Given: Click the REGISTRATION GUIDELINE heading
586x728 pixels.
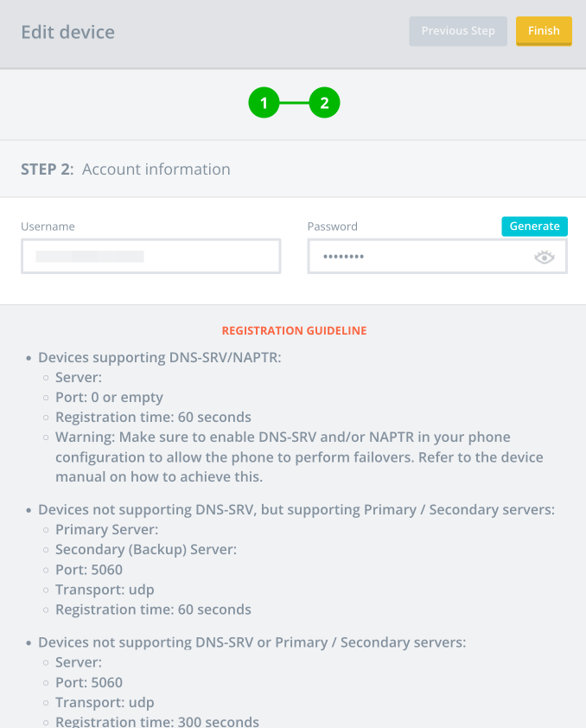Looking at the screenshot, I should point(294,330).
